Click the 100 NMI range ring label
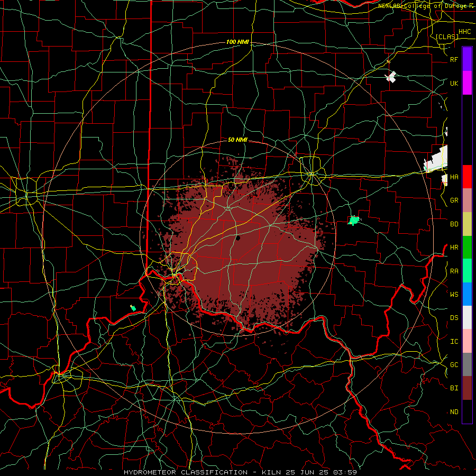The width and height of the screenshot is (476, 476). point(237,42)
